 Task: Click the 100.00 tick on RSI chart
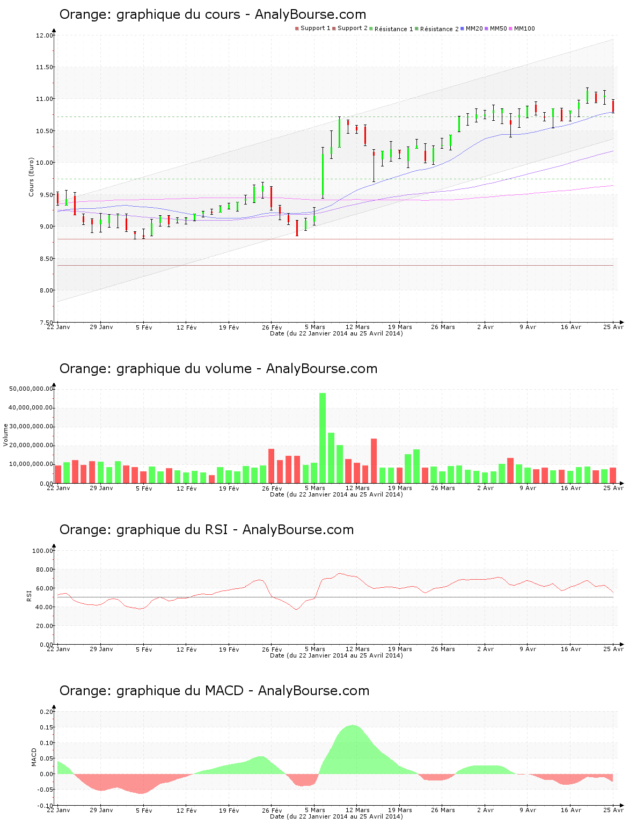click(x=43, y=551)
